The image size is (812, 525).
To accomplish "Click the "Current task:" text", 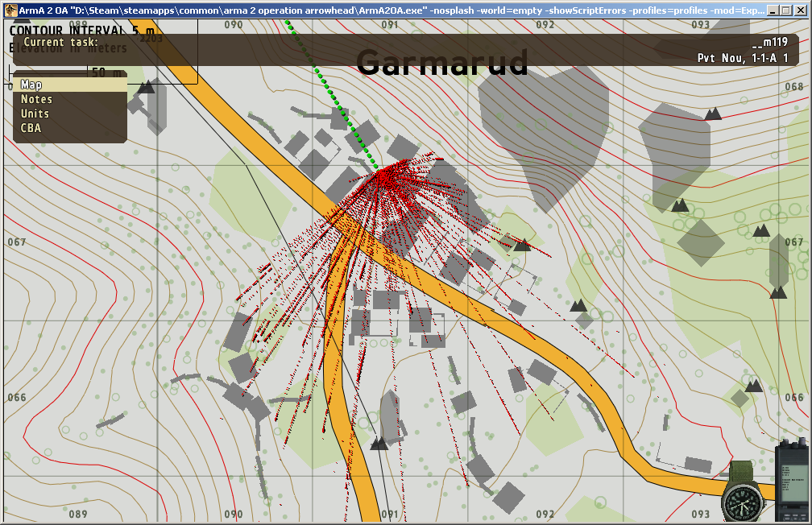I will tap(60, 42).
